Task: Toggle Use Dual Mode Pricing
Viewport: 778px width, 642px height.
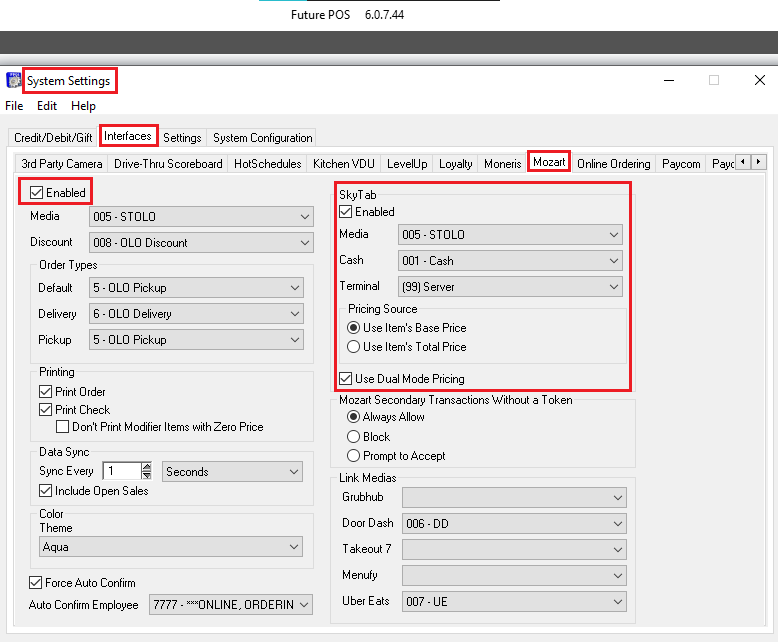Action: [x=346, y=379]
